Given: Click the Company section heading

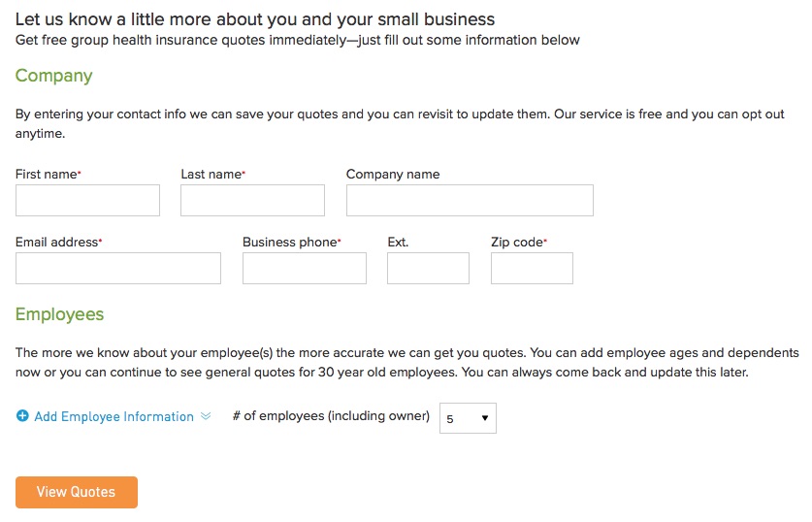Looking at the screenshot, I should pyautogui.click(x=54, y=76).
